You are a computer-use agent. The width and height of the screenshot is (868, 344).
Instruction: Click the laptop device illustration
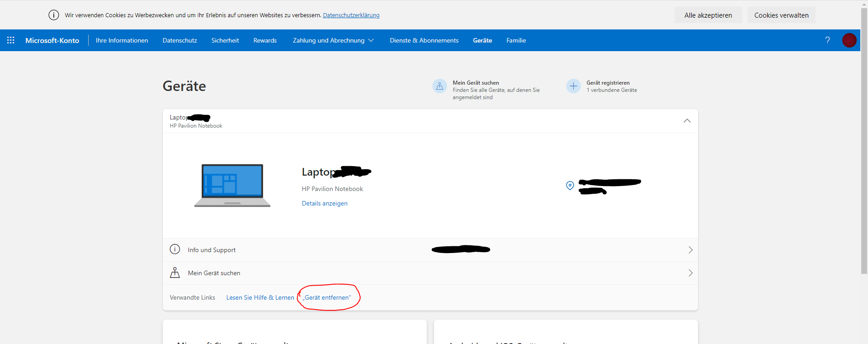tap(232, 186)
